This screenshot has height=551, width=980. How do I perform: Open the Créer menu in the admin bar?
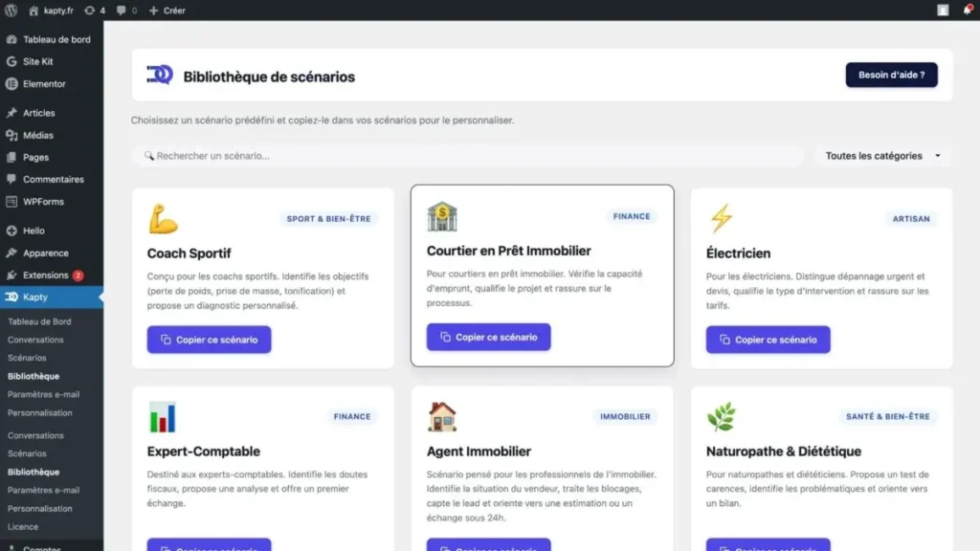tap(165, 11)
